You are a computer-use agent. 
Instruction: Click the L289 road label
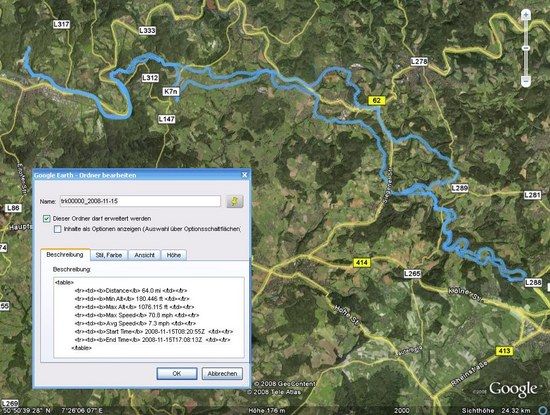coord(460,188)
